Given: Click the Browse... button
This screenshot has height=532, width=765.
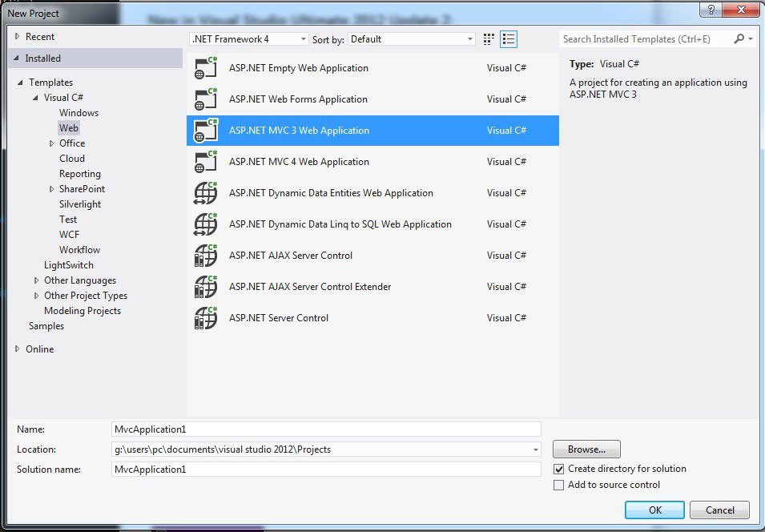Looking at the screenshot, I should [586, 449].
